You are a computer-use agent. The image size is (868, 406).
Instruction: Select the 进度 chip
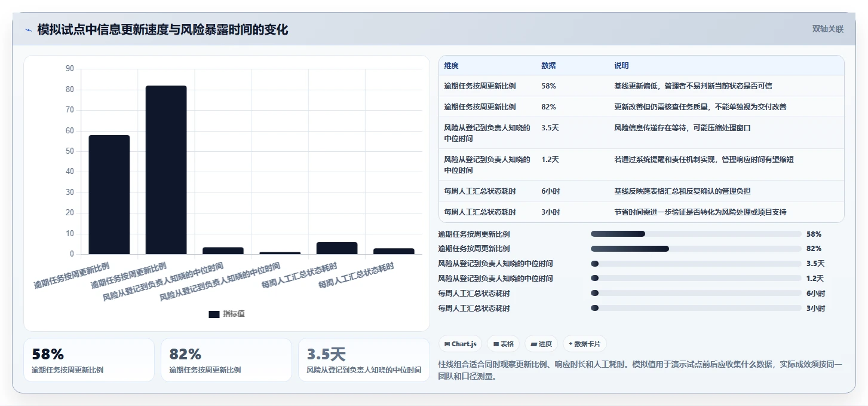541,344
